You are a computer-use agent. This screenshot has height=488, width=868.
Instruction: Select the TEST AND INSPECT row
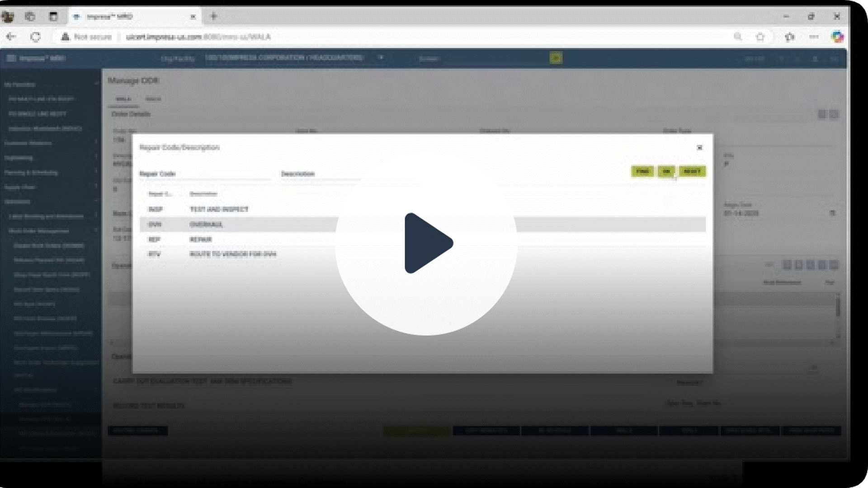219,209
